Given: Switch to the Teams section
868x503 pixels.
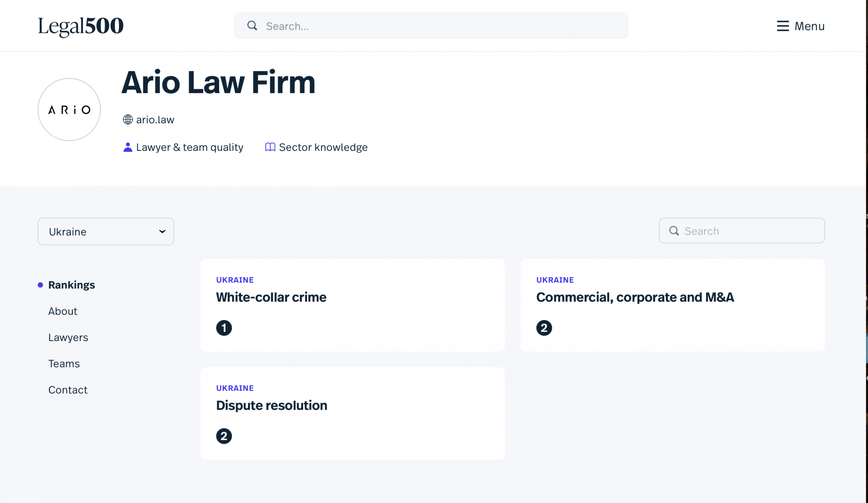Looking at the screenshot, I should point(64,364).
